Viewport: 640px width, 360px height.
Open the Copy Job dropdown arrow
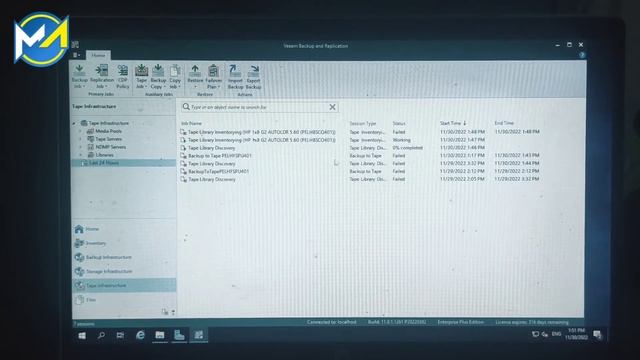tap(179, 87)
